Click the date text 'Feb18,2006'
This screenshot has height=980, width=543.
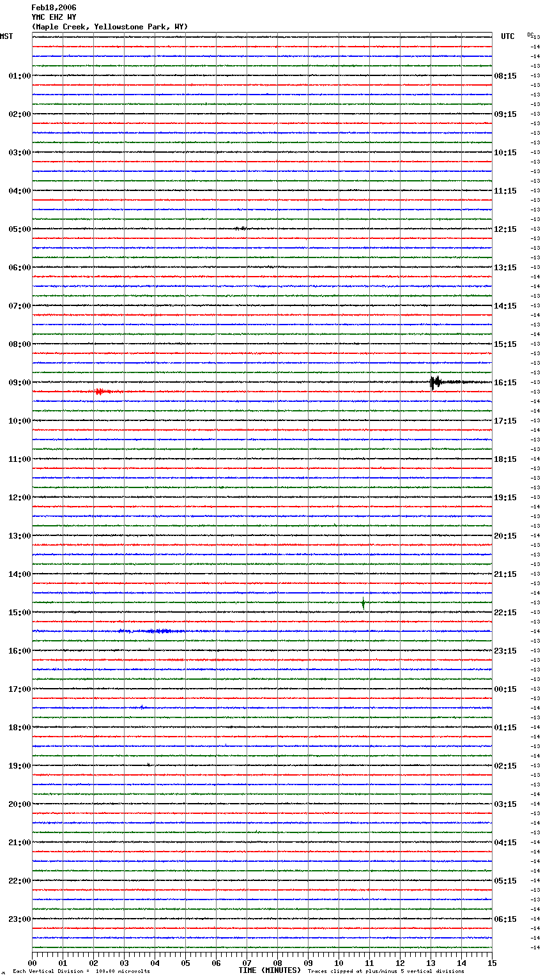pyautogui.click(x=54, y=8)
